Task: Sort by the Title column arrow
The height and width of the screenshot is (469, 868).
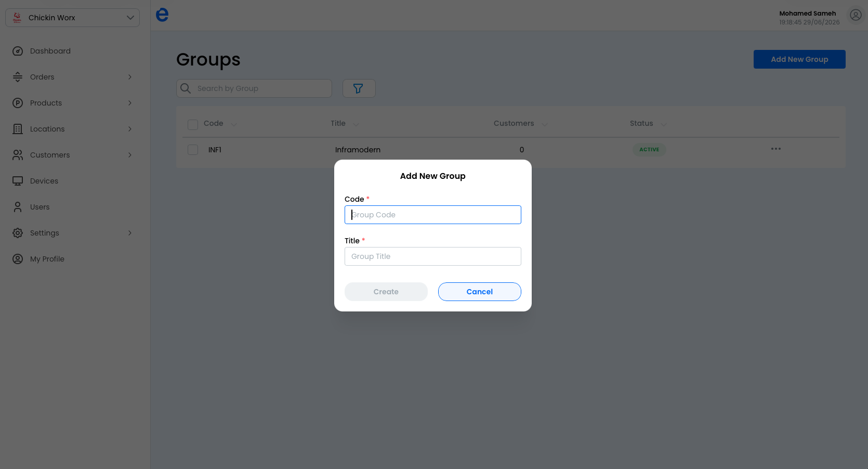Action: pyautogui.click(x=356, y=124)
